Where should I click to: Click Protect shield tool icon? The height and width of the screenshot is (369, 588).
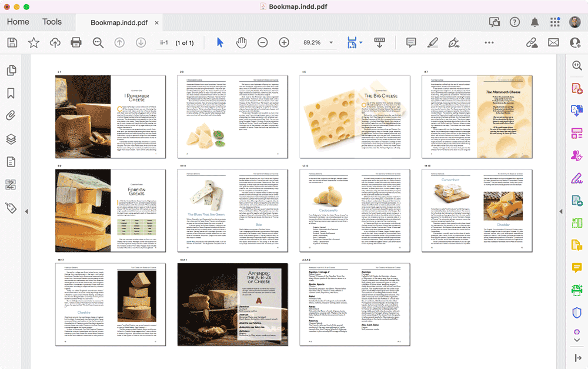tap(577, 313)
